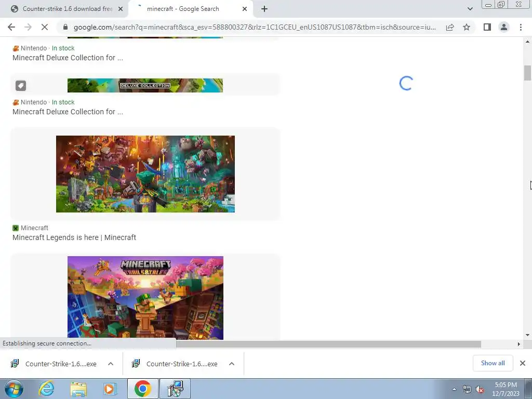
Task: Open the taskbar clock and date
Action: (506, 389)
